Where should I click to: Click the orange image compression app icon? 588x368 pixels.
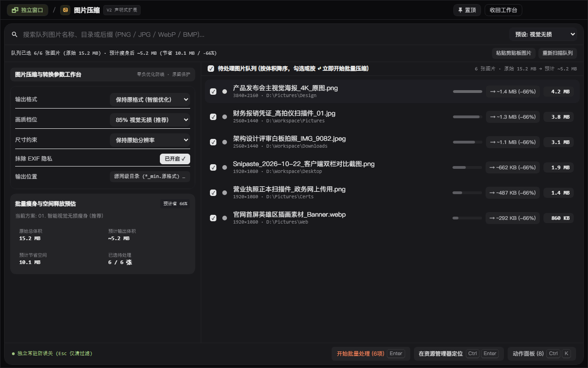(x=65, y=10)
